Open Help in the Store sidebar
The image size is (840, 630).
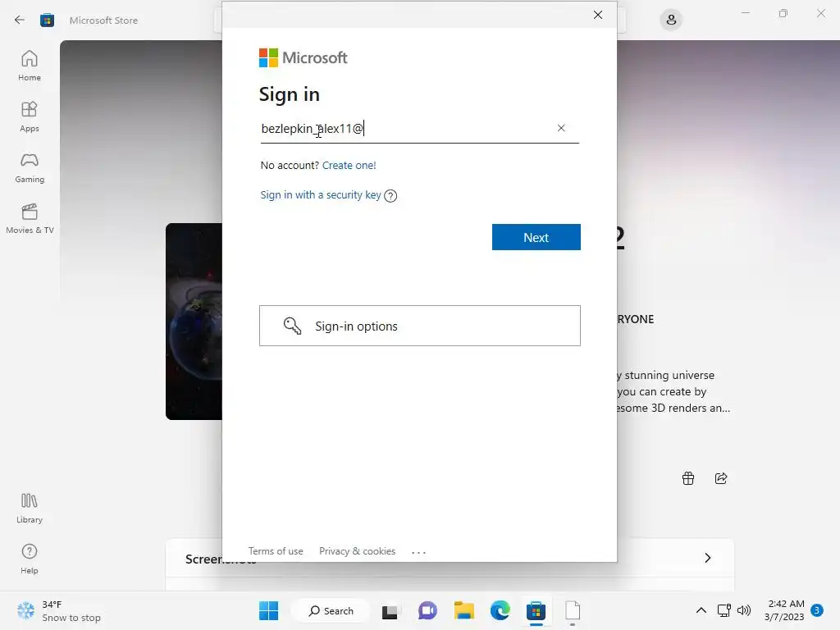tap(30, 559)
